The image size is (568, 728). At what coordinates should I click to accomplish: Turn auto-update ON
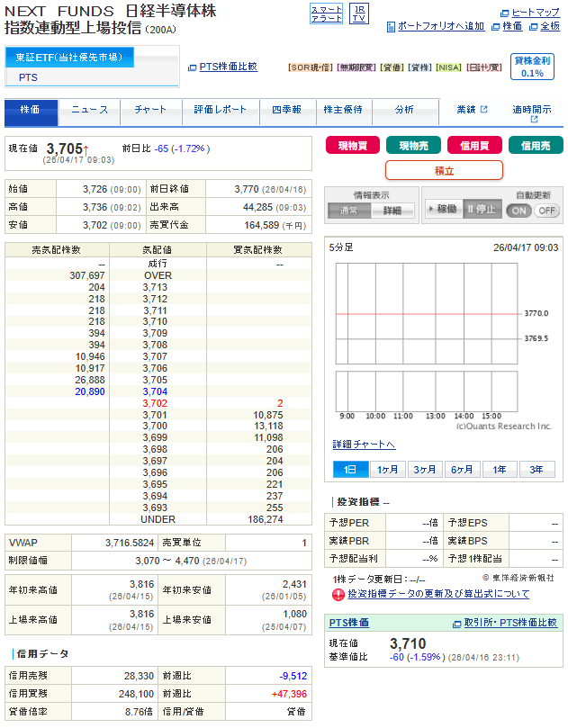pyautogui.click(x=518, y=210)
